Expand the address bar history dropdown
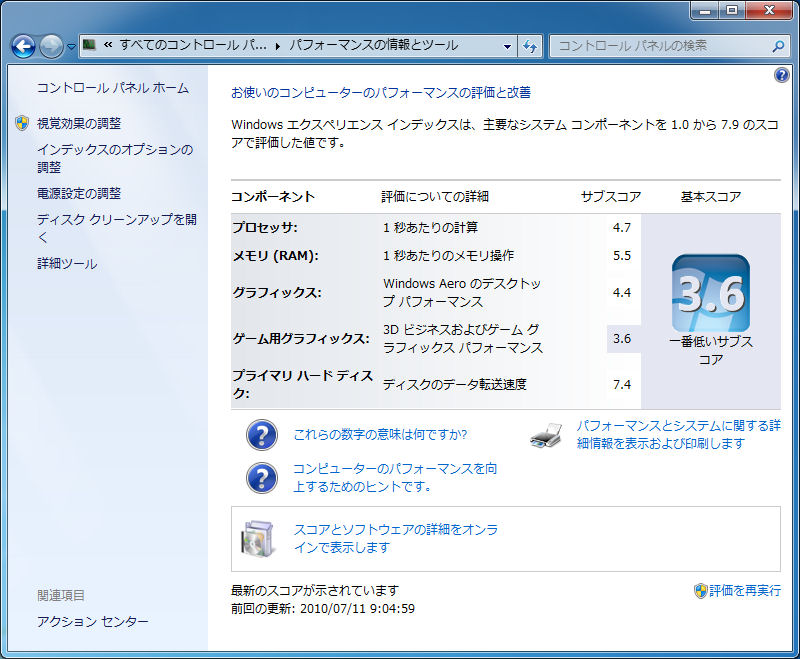This screenshot has height=659, width=800. pyautogui.click(x=508, y=46)
